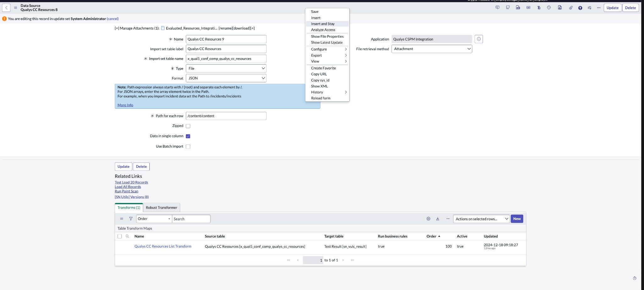Expand the Export submenu entry
This screenshot has height=290, width=644.
[327, 55]
